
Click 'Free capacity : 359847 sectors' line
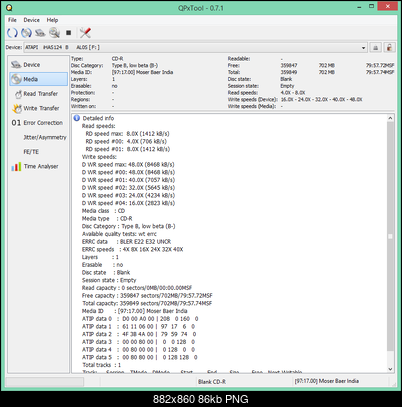coord(147,296)
